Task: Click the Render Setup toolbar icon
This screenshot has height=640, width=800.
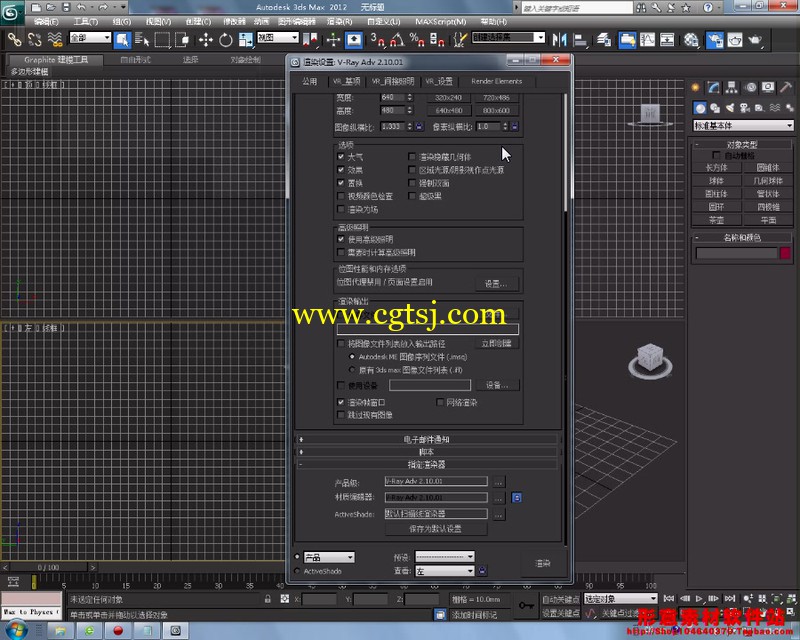Action: [x=714, y=39]
